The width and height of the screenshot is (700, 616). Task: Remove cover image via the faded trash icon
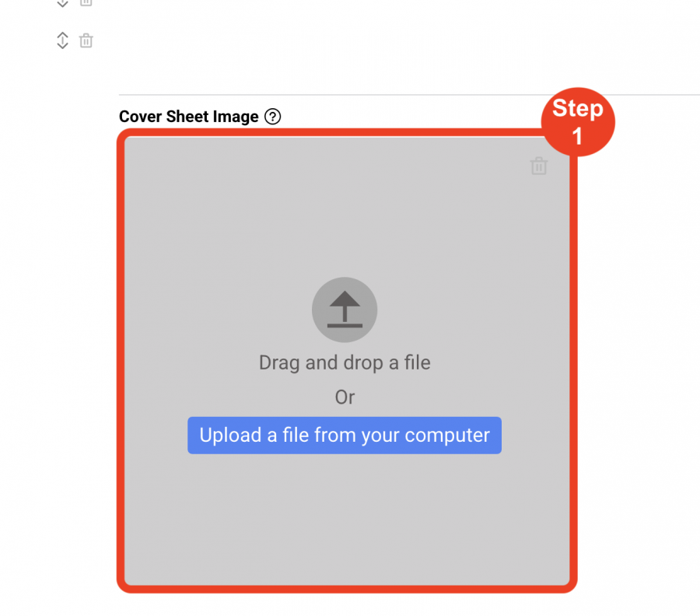(x=539, y=166)
